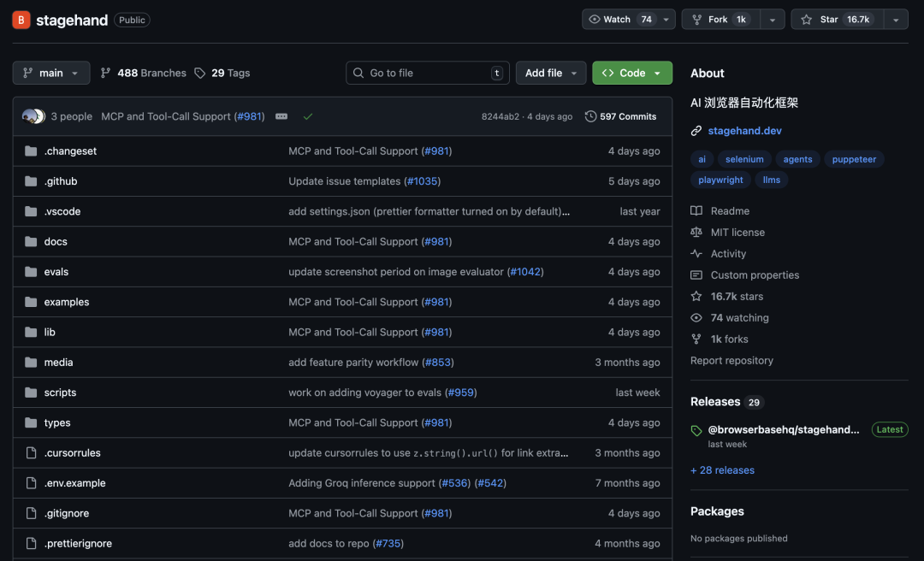Select the playwright topic tag
The image size is (924, 561).
click(720, 180)
